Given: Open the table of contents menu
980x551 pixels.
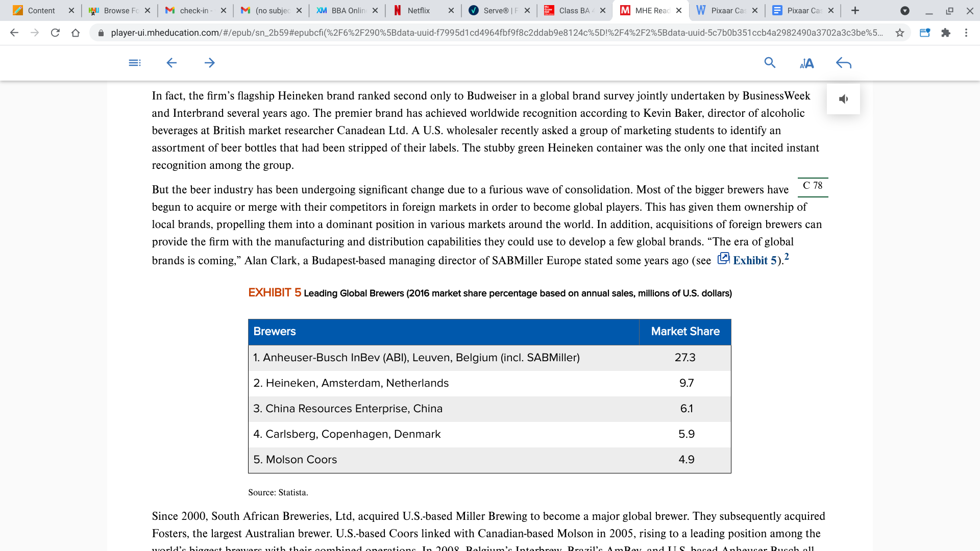Looking at the screenshot, I should [x=135, y=63].
